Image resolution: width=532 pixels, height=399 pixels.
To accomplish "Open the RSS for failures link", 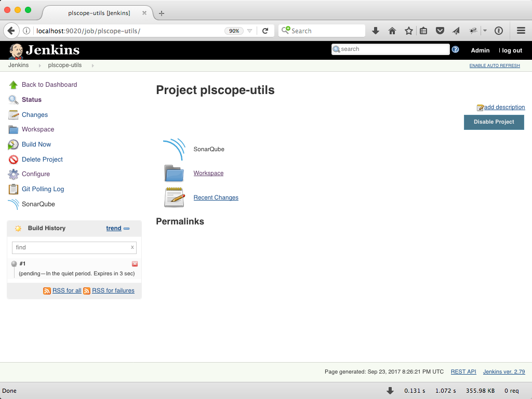I will coord(113,291).
